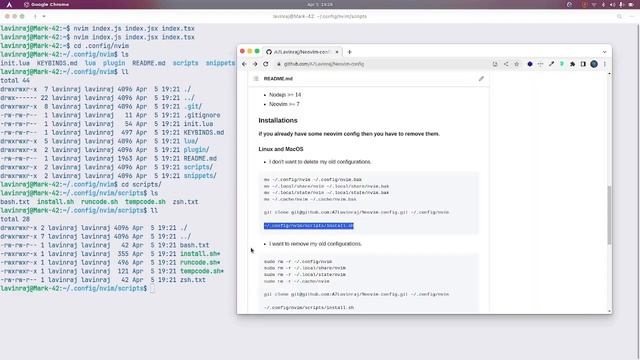Image resolution: width=640 pixels, height=360 pixels.
Task: Click the 'Nodejs >= 14' requirement bullet
Action: 285,95
